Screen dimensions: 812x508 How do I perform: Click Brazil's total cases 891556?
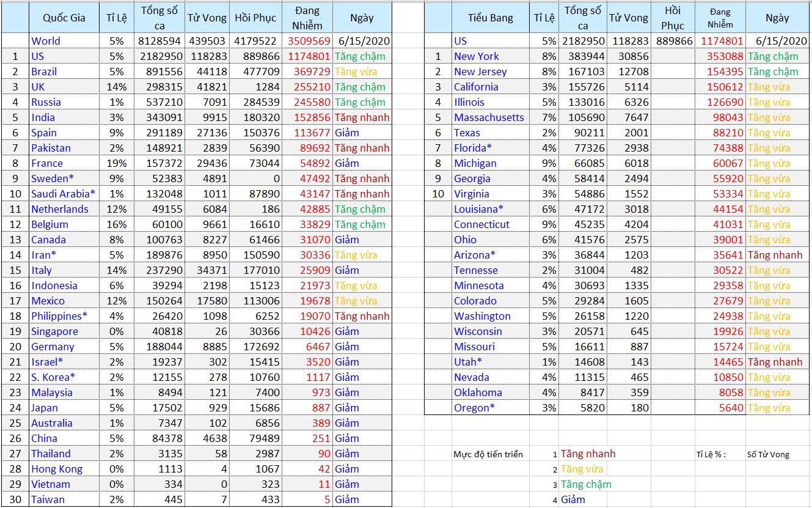click(159, 72)
